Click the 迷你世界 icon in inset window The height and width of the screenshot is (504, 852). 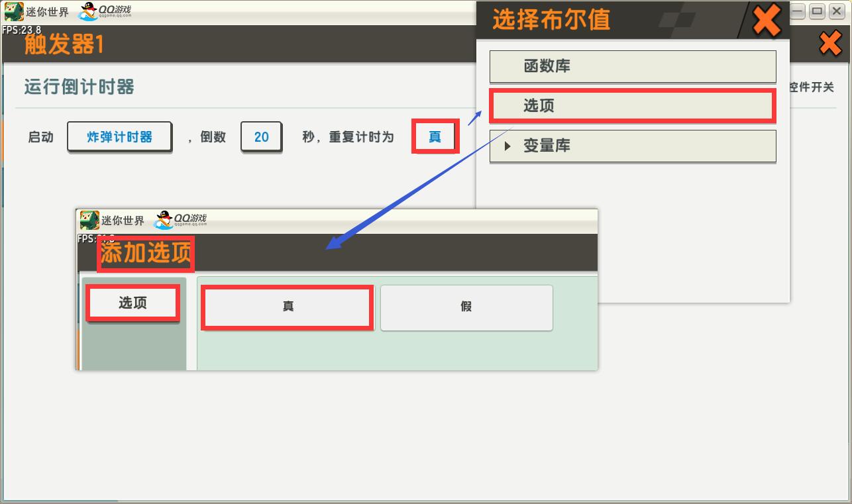click(x=89, y=220)
